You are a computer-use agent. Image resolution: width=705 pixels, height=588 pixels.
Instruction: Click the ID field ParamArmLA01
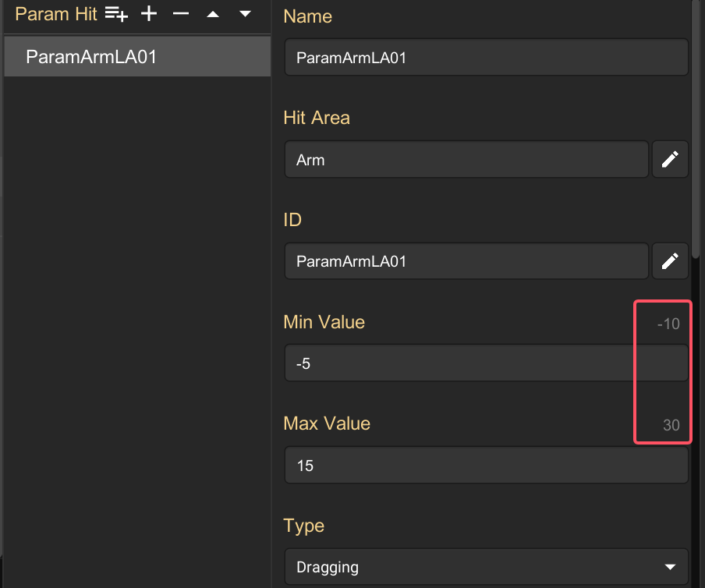point(466,261)
